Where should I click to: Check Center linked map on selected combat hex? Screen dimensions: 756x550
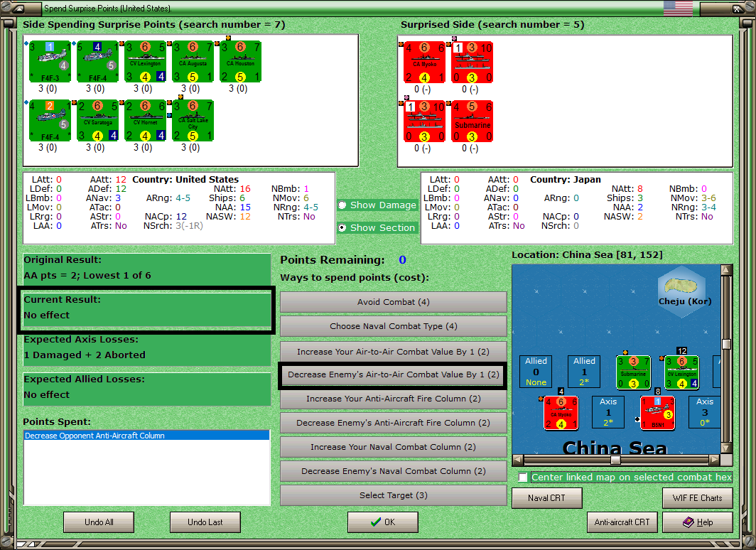point(523,478)
